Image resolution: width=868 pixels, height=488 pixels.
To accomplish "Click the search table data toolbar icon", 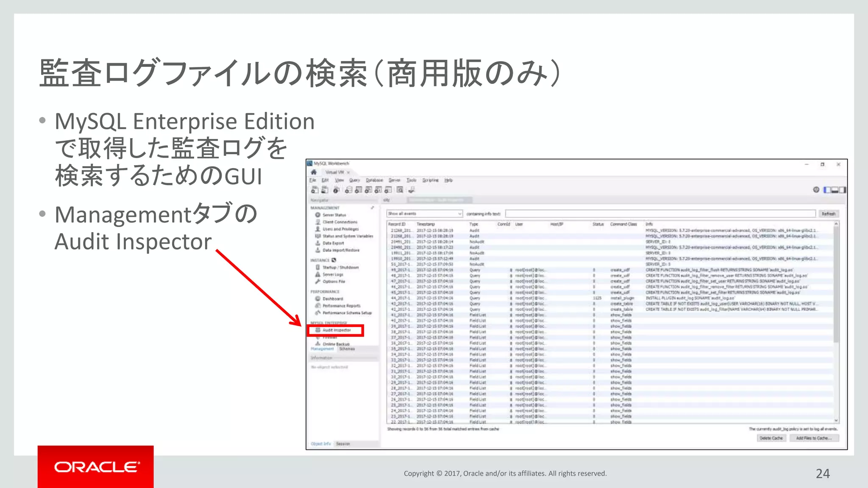I will click(x=400, y=190).
